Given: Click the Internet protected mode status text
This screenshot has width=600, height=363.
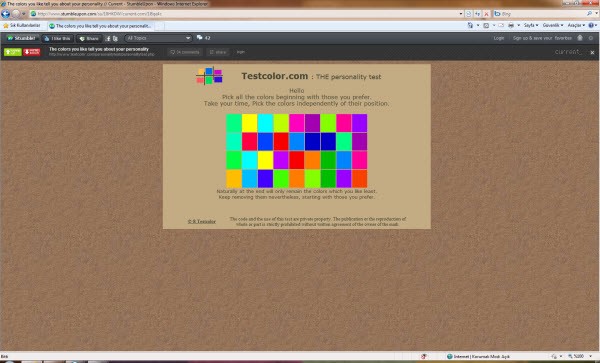Looking at the screenshot, I should tap(478, 356).
